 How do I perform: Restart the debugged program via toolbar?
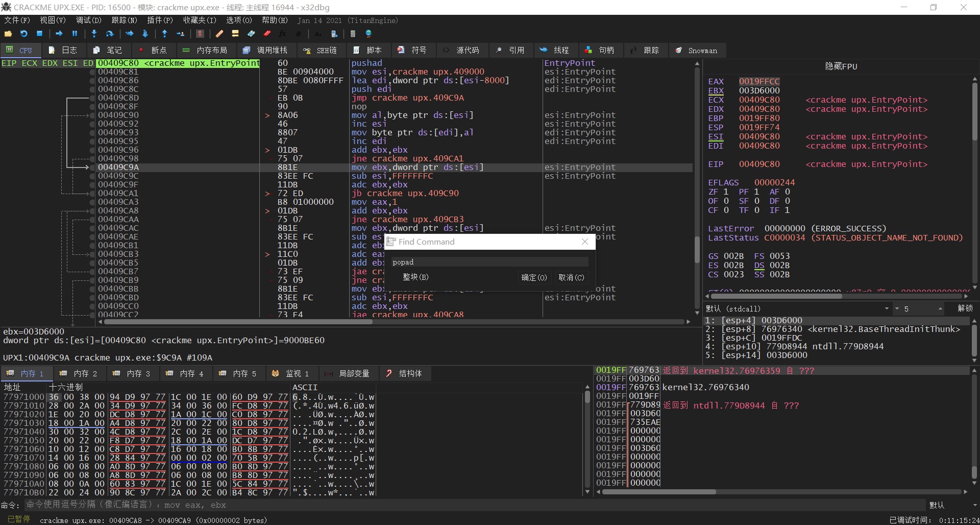click(x=24, y=34)
